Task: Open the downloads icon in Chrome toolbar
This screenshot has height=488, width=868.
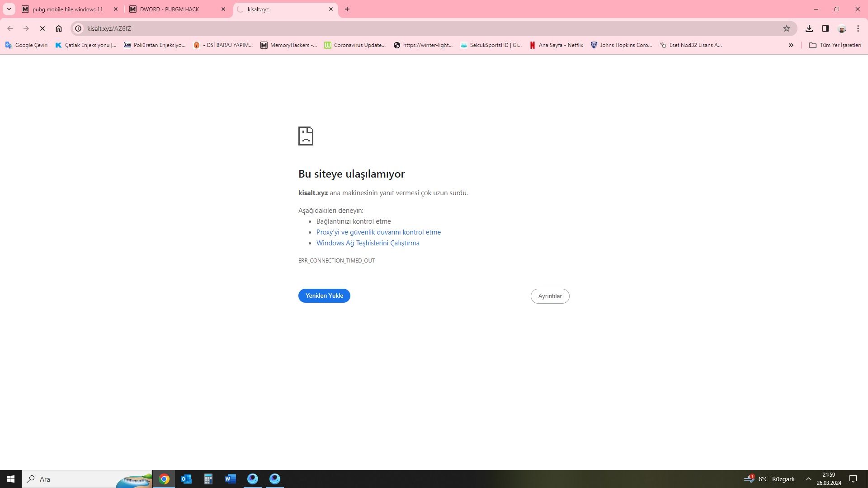Action: pyautogui.click(x=809, y=28)
